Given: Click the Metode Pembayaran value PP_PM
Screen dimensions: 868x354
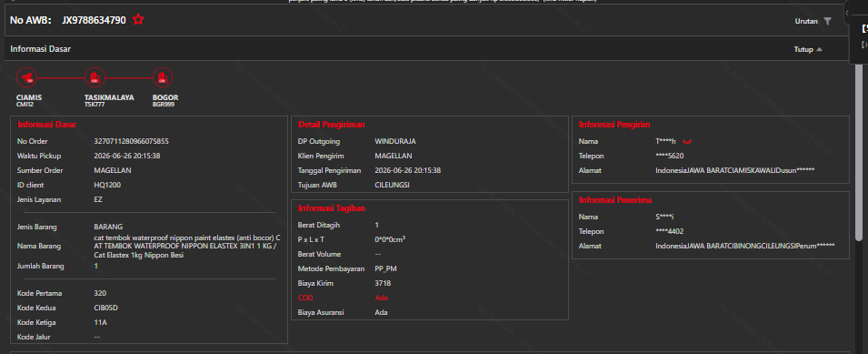Looking at the screenshot, I should click(385, 268).
